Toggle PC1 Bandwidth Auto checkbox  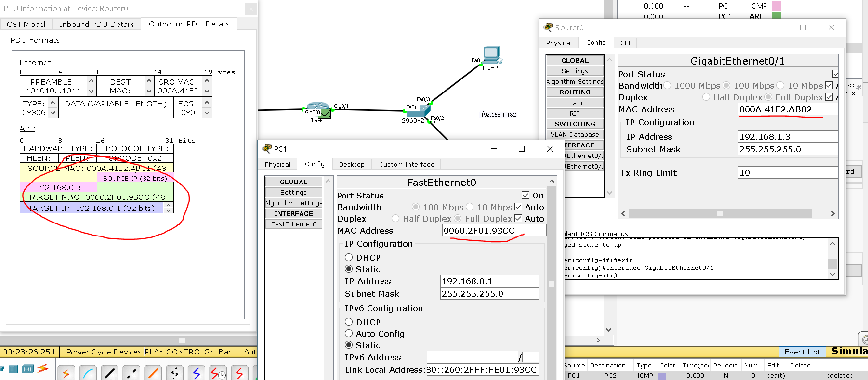tap(518, 207)
